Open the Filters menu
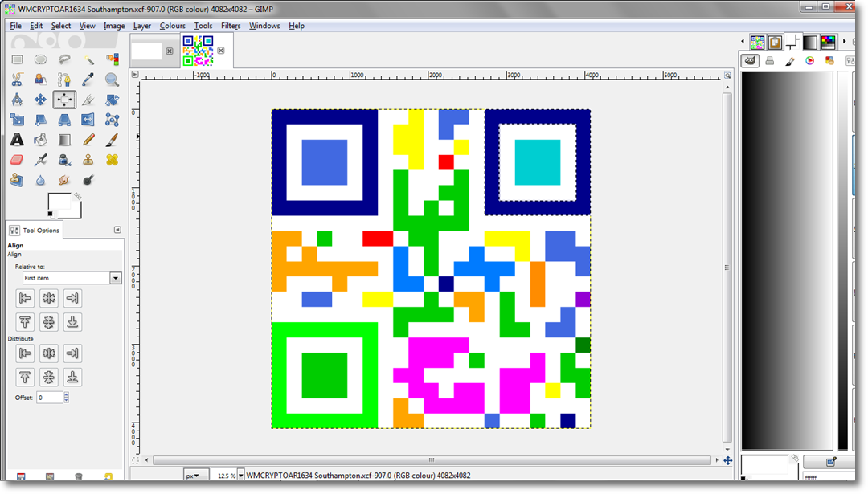The width and height of the screenshot is (868, 494). pos(231,26)
